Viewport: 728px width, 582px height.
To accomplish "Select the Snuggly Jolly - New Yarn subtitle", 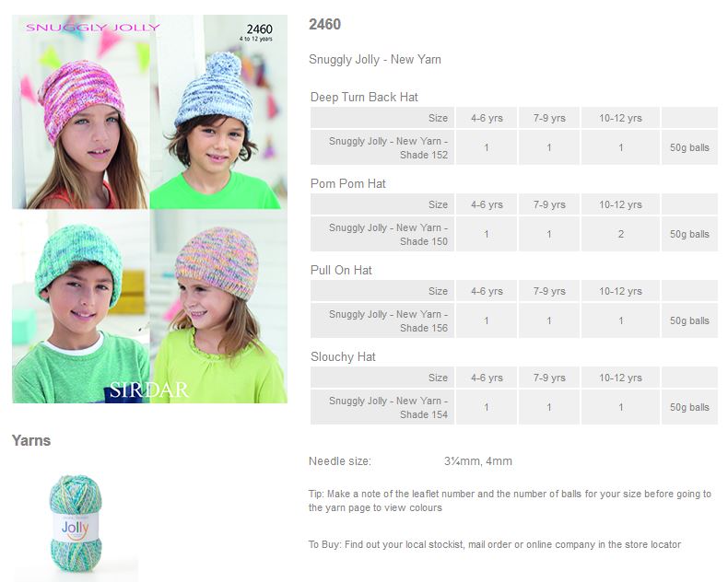I will pos(375,60).
